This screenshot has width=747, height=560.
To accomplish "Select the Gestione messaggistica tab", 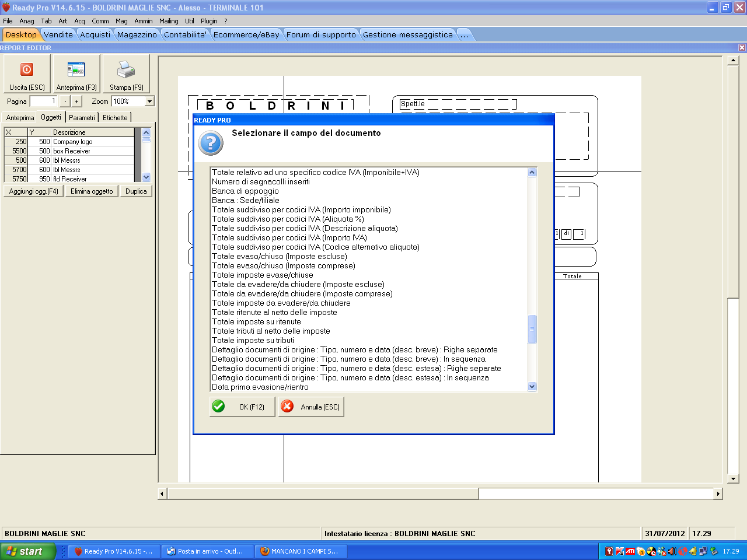I will pyautogui.click(x=408, y=35).
